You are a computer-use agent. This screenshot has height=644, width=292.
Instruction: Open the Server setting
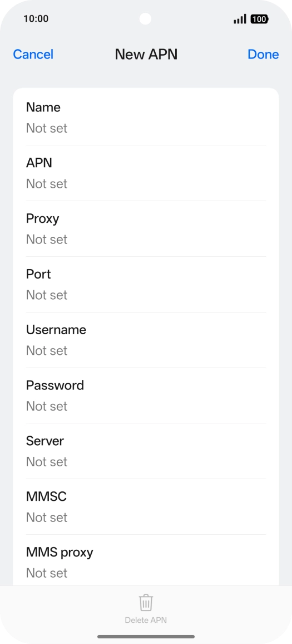[146, 451]
